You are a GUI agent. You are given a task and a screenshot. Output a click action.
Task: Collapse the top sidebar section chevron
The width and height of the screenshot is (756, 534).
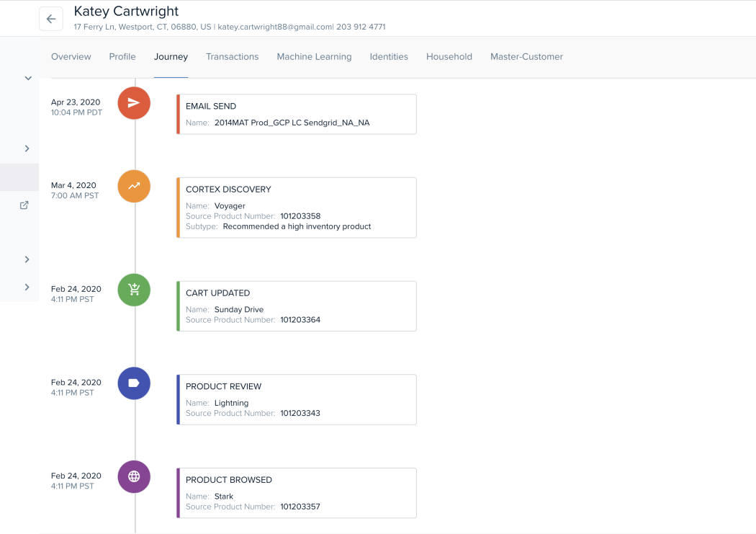(x=28, y=78)
